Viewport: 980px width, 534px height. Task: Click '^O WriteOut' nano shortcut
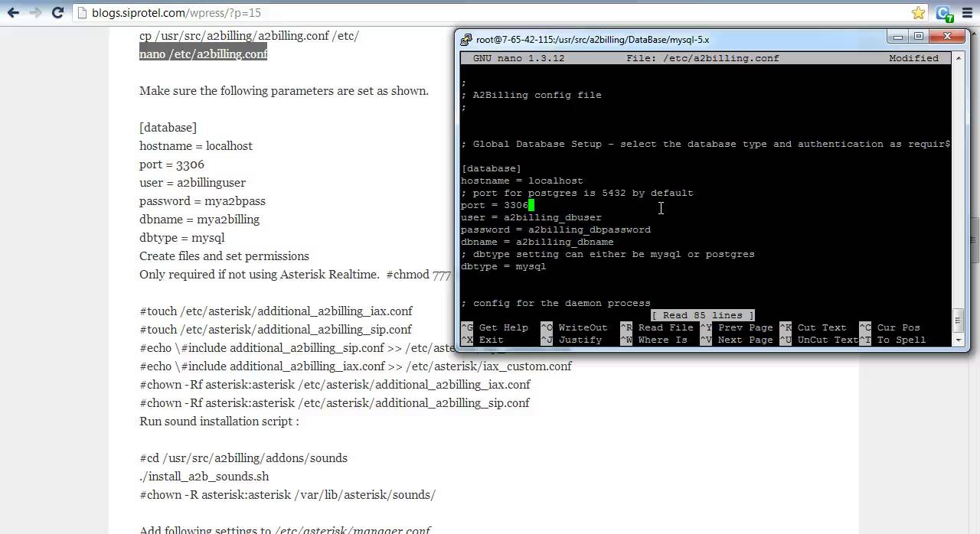(x=574, y=327)
